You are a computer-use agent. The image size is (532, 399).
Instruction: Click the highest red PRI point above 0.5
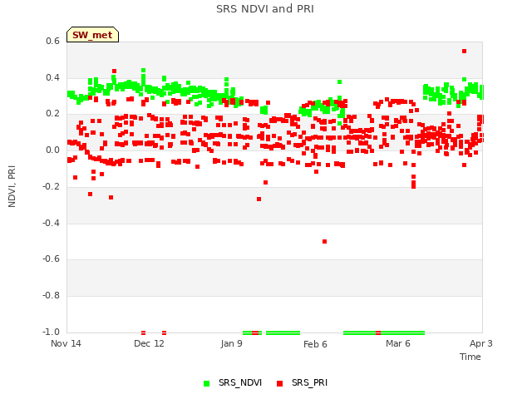[464, 52]
